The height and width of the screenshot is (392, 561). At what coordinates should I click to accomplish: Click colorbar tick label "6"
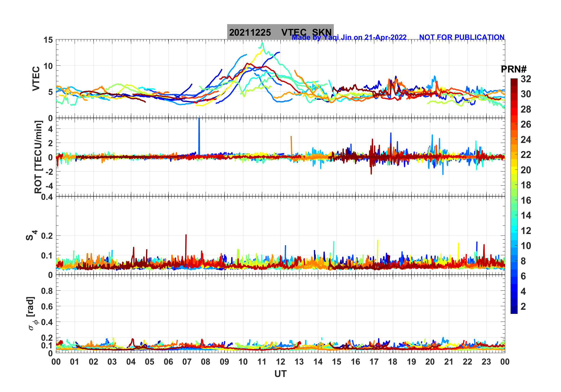pos(523,276)
